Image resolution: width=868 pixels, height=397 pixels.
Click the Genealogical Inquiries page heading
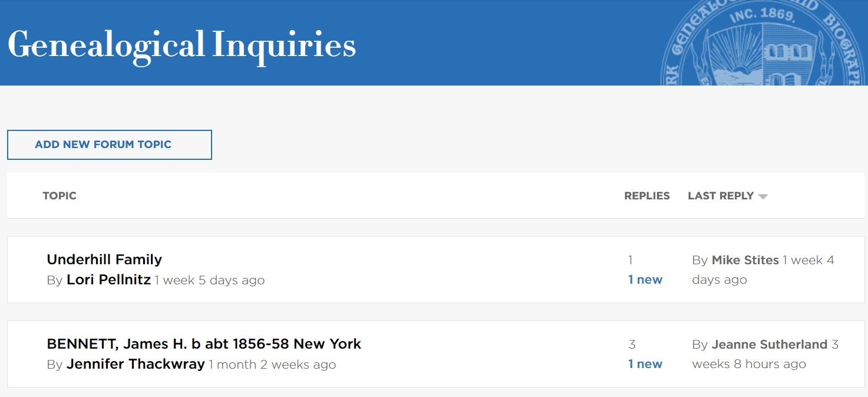click(181, 45)
